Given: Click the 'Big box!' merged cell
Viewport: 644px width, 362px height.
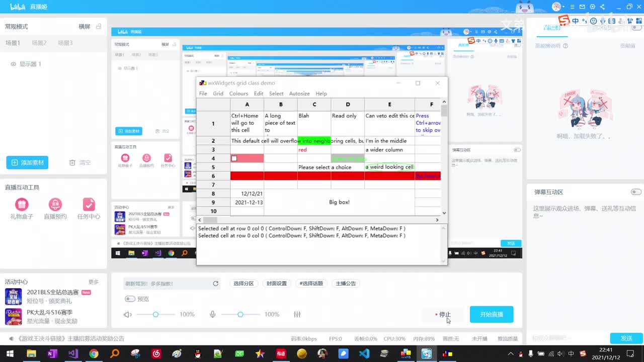Looking at the screenshot, I should coord(339,202).
